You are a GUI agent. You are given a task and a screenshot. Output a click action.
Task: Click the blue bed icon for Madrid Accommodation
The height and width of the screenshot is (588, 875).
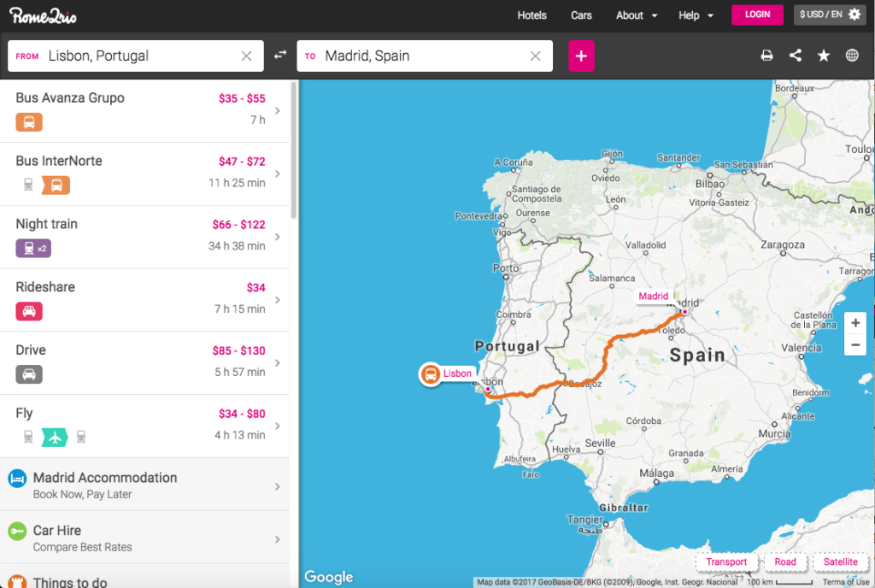tap(17, 478)
